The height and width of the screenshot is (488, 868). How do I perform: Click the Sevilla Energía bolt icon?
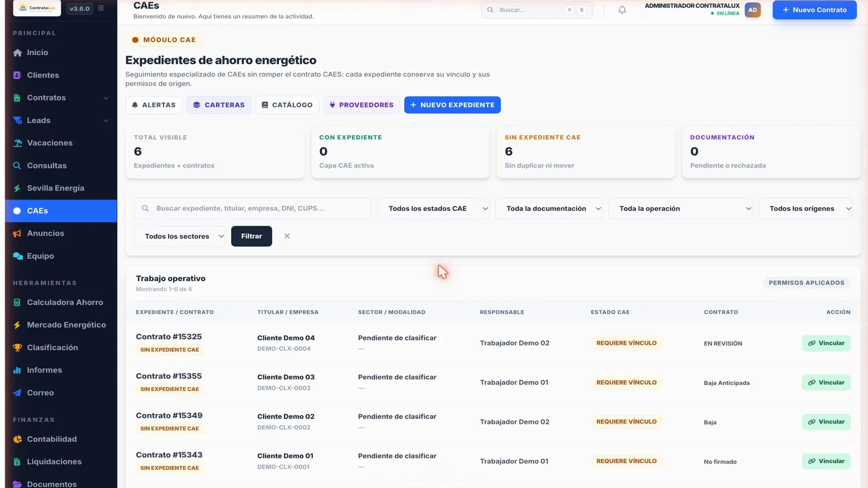pos(17,188)
